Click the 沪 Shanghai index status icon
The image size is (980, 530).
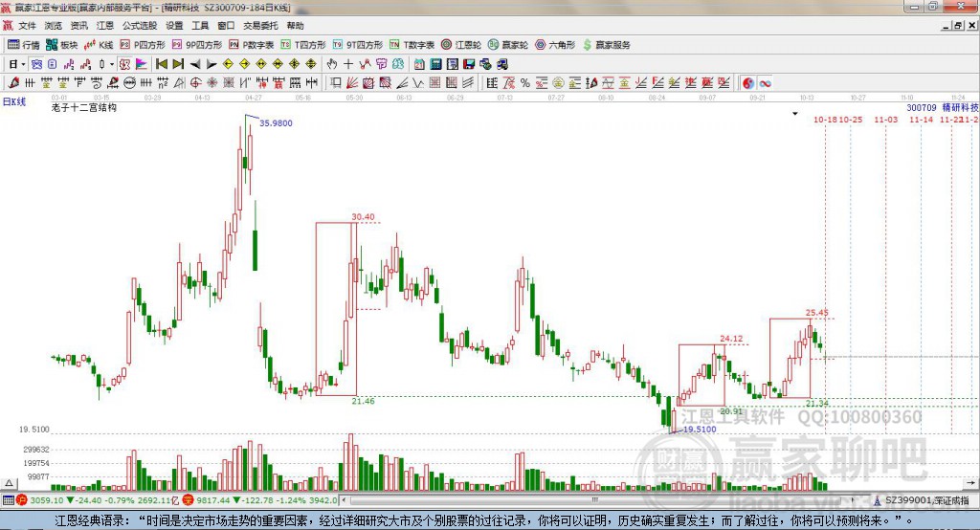pyautogui.click(x=22, y=500)
